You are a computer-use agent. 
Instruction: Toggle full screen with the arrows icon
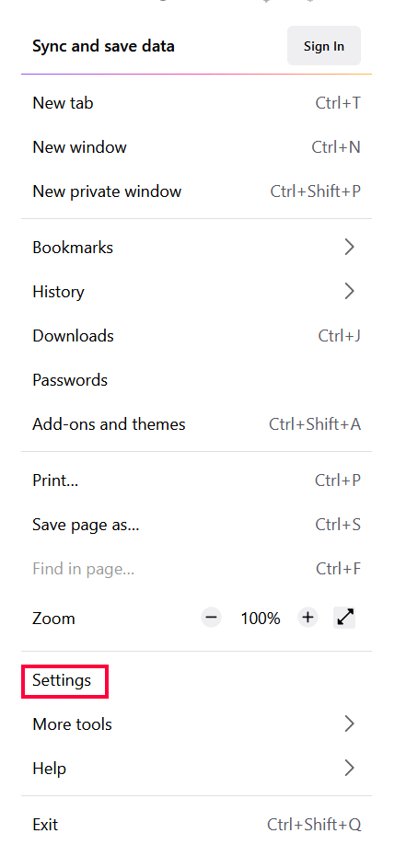344,618
